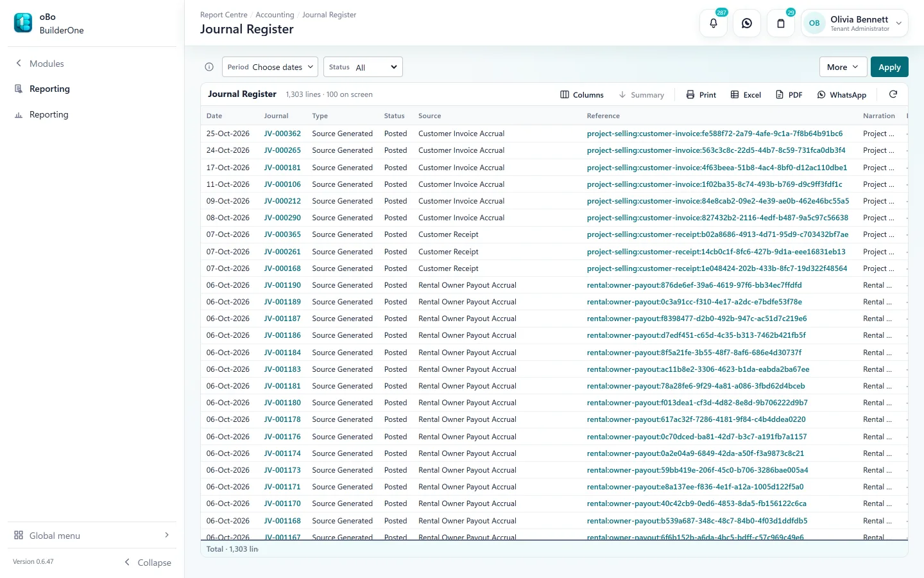Open reference owner-payout:b539a687 link
The height and width of the screenshot is (578, 924).
tap(697, 521)
